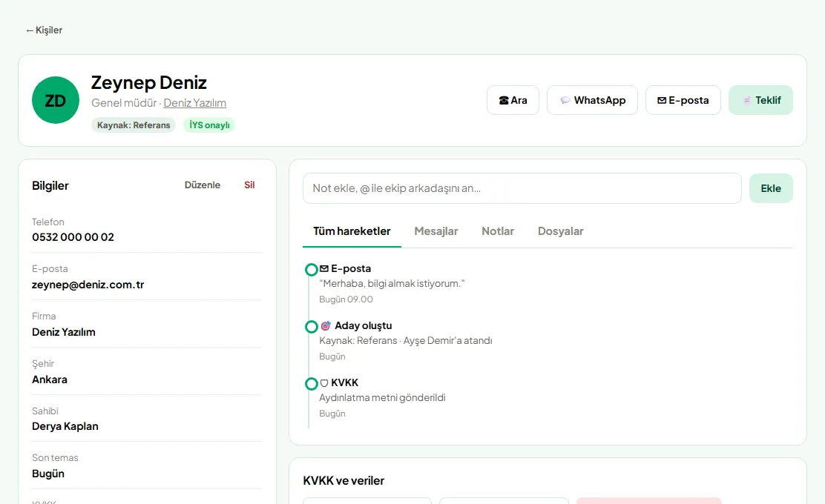Click the Bugün value under Son temas
Image resolution: width=825 pixels, height=504 pixels.
(48, 474)
